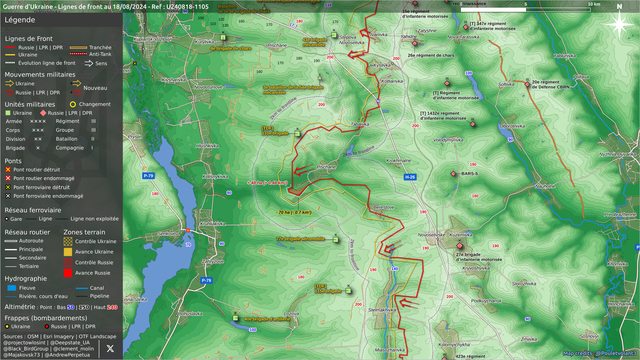Viewport: 640px width, 360px height.
Task: Click the X logo below the legend
Action: [110, 348]
